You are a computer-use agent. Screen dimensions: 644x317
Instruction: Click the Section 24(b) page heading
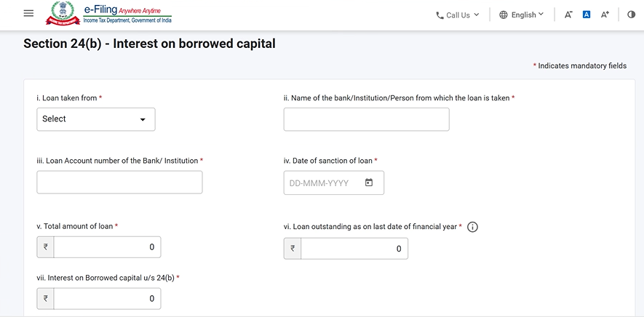coord(149,44)
